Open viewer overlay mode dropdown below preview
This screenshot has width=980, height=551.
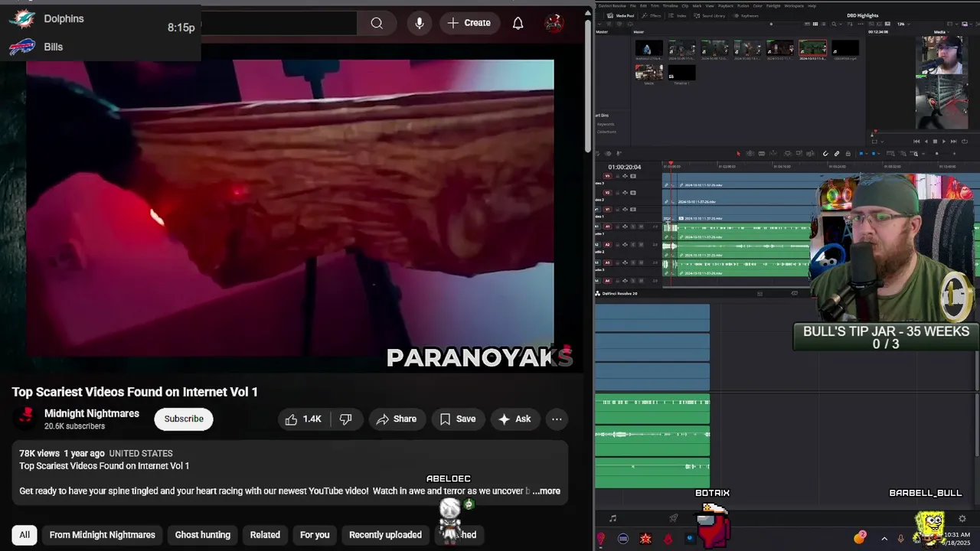tap(882, 142)
